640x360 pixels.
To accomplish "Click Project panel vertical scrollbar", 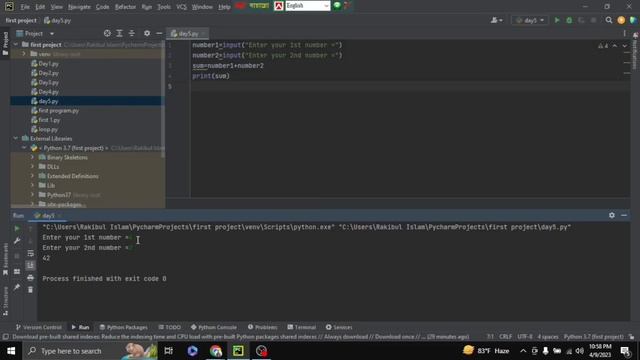I will 163,98.
